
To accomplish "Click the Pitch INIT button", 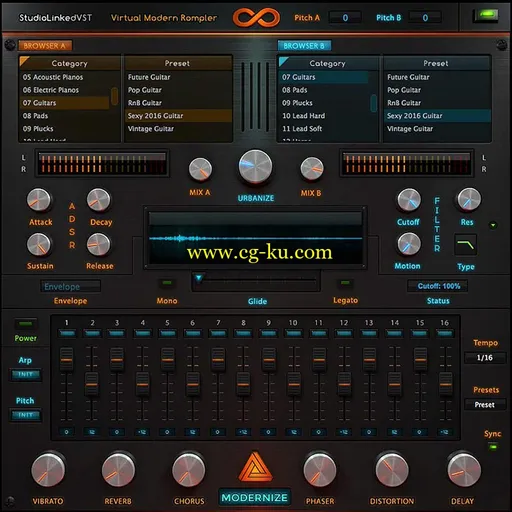I will pos(26,415).
